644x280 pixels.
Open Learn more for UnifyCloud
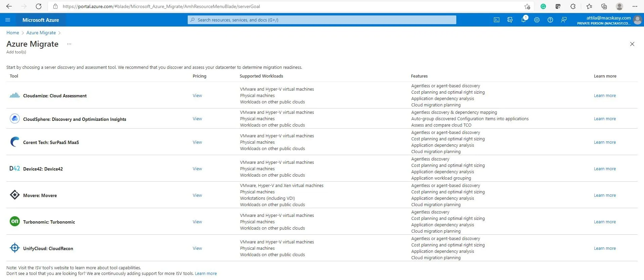(605, 248)
